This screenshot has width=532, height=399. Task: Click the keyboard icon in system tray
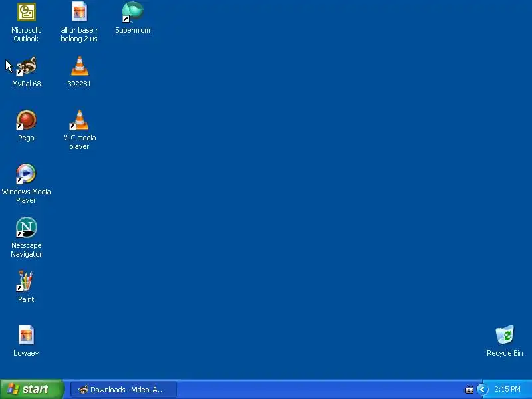(469, 390)
